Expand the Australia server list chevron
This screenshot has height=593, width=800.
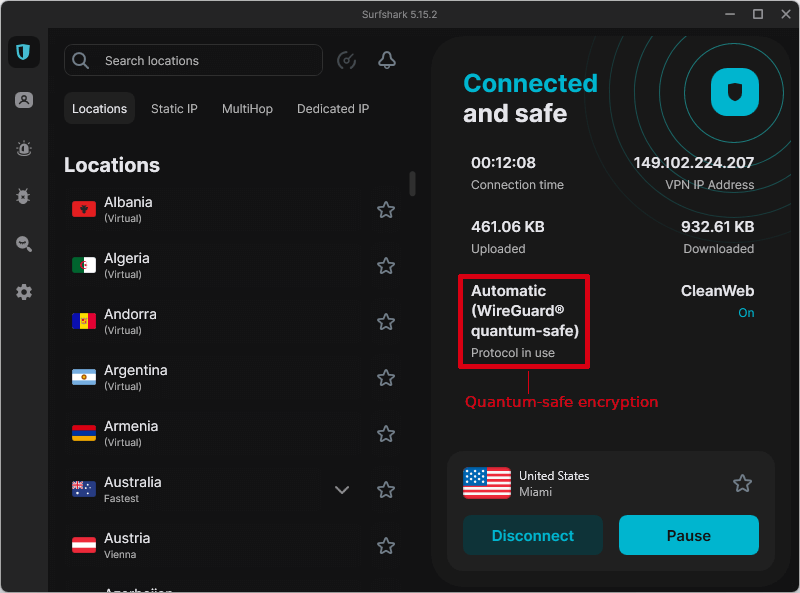342,490
